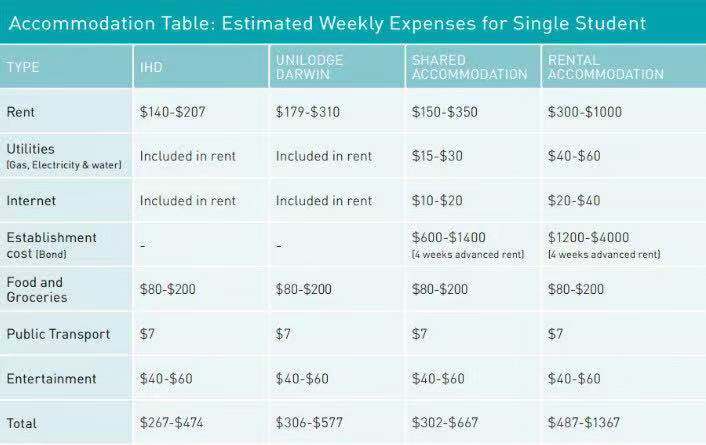Click the Entertainment row label

(51, 379)
